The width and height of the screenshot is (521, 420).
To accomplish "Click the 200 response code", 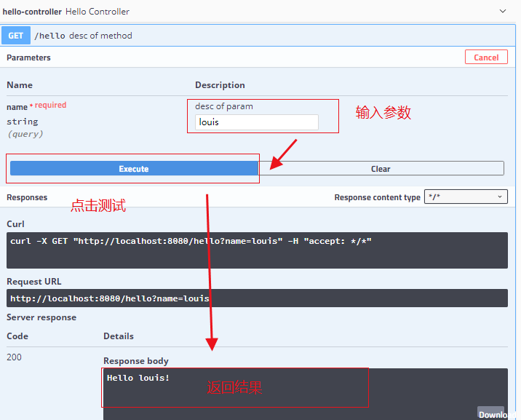I will (14, 357).
